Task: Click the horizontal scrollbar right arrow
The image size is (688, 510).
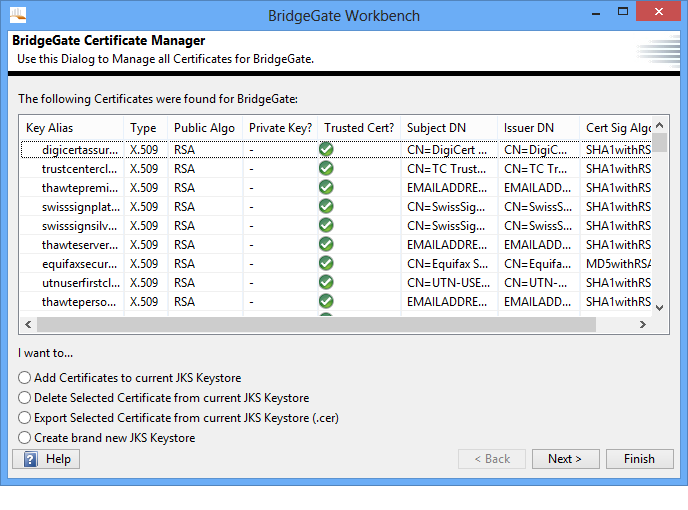Action: [643, 324]
